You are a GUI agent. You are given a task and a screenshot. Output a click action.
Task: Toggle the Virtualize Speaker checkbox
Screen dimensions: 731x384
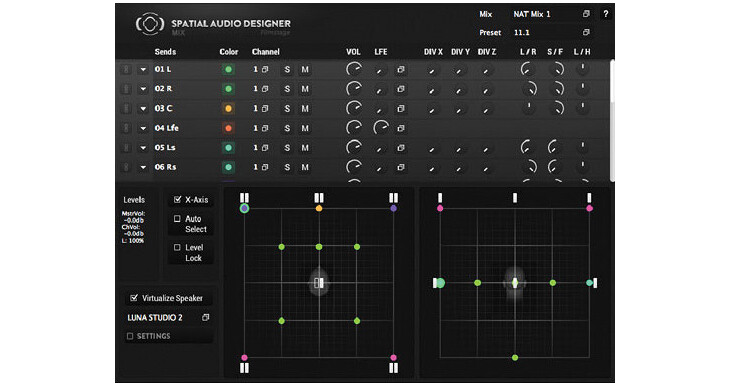(134, 298)
